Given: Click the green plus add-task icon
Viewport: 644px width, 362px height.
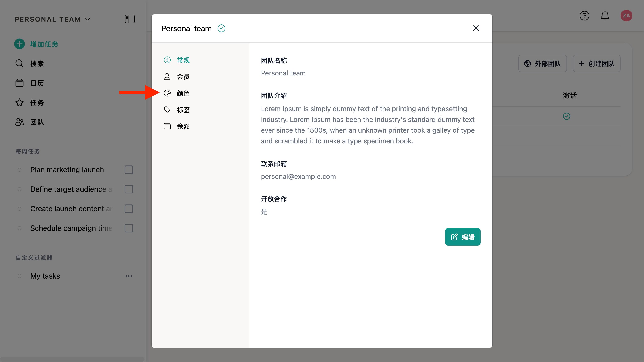Looking at the screenshot, I should point(20,44).
